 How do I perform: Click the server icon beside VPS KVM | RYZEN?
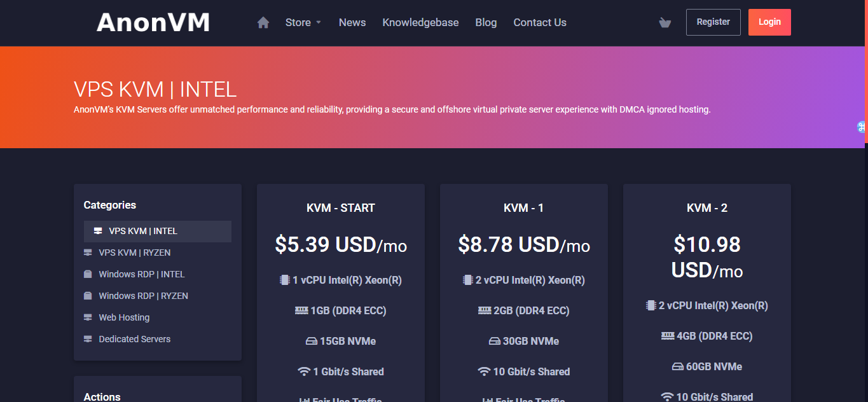pyautogui.click(x=88, y=253)
